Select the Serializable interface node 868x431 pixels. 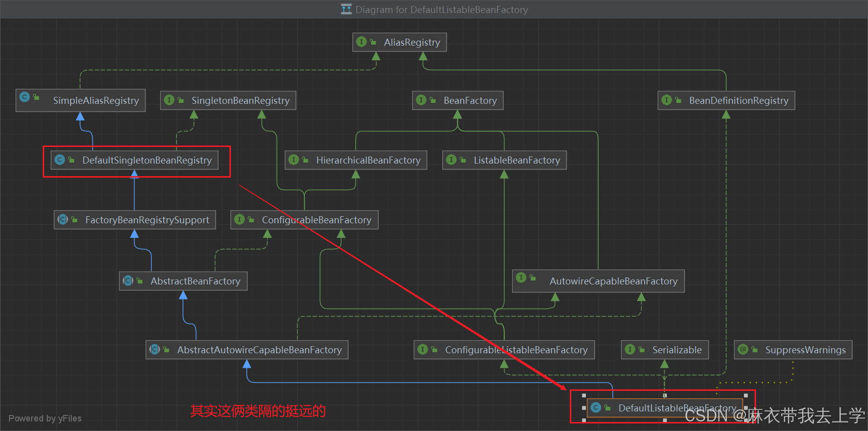[x=665, y=350]
